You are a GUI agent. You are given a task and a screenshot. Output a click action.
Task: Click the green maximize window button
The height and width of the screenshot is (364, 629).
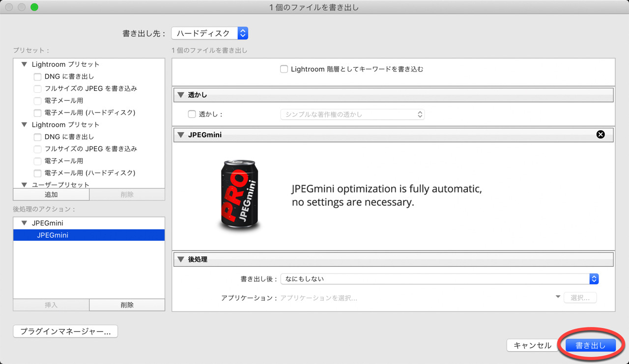34,7
